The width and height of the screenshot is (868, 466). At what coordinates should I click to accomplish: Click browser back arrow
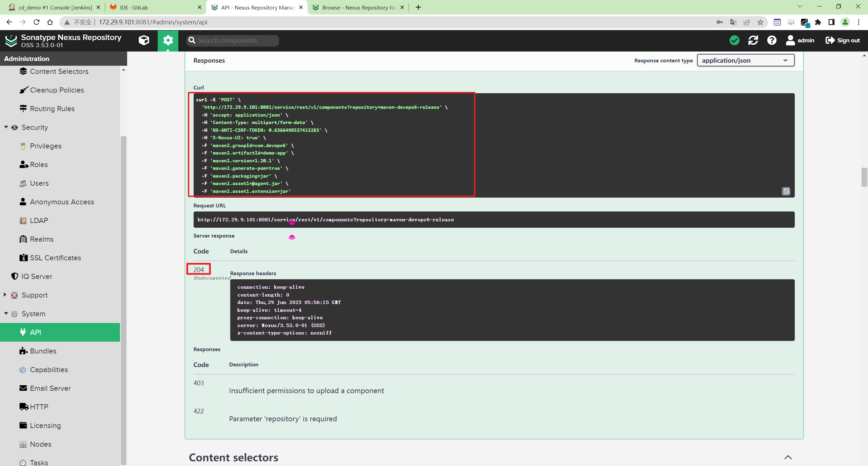pyautogui.click(x=9, y=22)
